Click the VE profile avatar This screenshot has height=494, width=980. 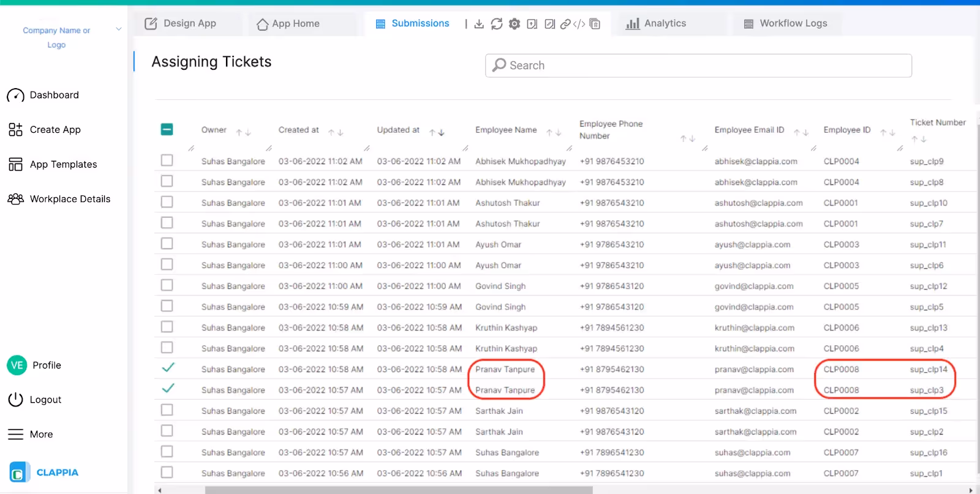(17, 365)
